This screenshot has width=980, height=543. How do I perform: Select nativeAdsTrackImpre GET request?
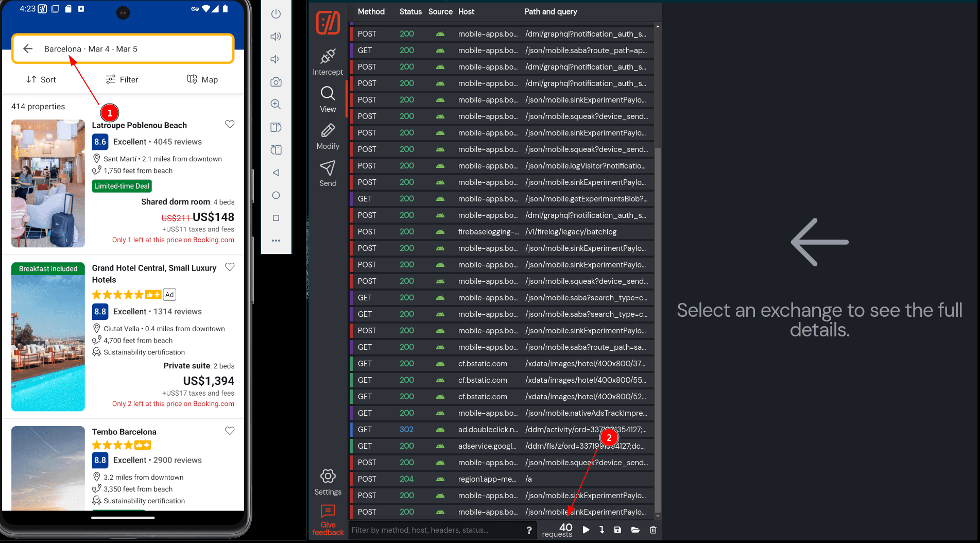point(502,413)
